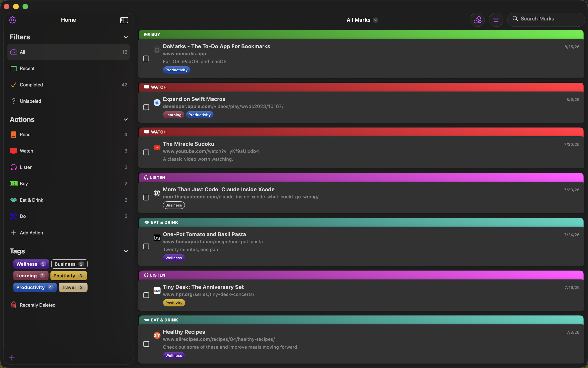Viewport: 588px width, 368px height.
Task: Click the YouTube favicon on Miracle Sudoku
Action: tap(157, 147)
